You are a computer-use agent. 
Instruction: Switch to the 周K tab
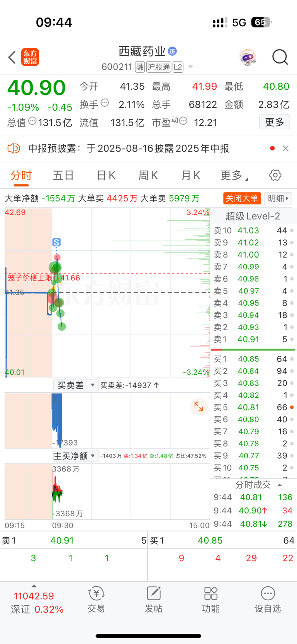point(148,176)
